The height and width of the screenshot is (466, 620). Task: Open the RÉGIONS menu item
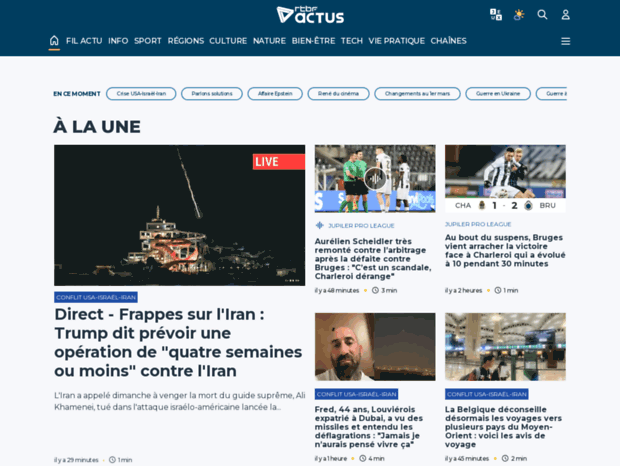185,41
